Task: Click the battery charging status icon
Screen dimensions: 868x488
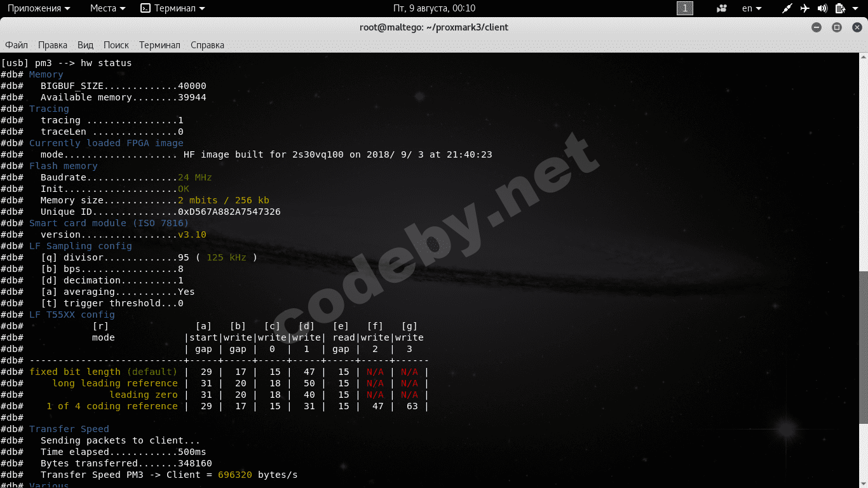Action: (x=839, y=8)
